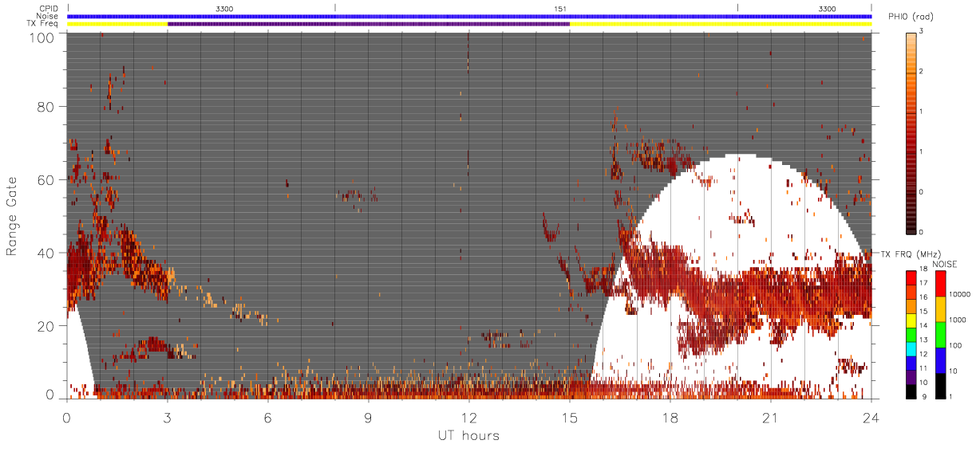Select the yellow NOISE swatch between 1000 and 10000
The width and height of the screenshot is (980, 452).
941,309
